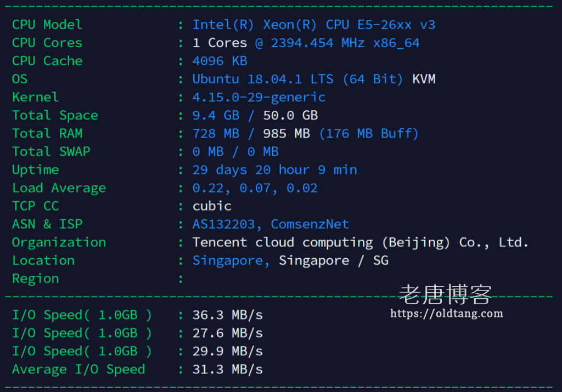Select '29 days 20 hour 9 min' uptime
This screenshot has width=562, height=392.
click(274, 170)
